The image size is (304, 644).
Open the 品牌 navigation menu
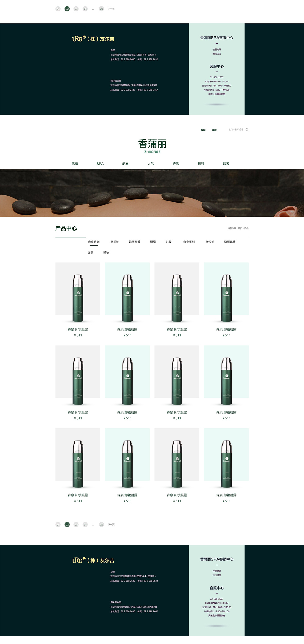(75, 164)
